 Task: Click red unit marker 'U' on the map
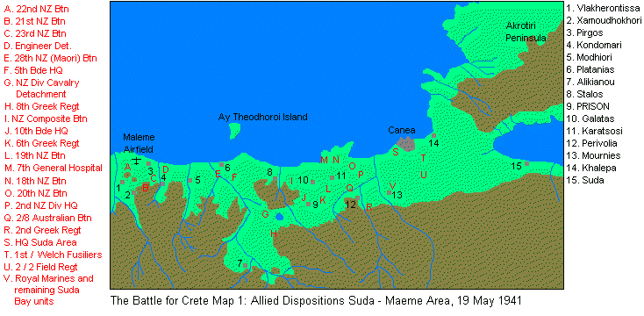pos(424,175)
